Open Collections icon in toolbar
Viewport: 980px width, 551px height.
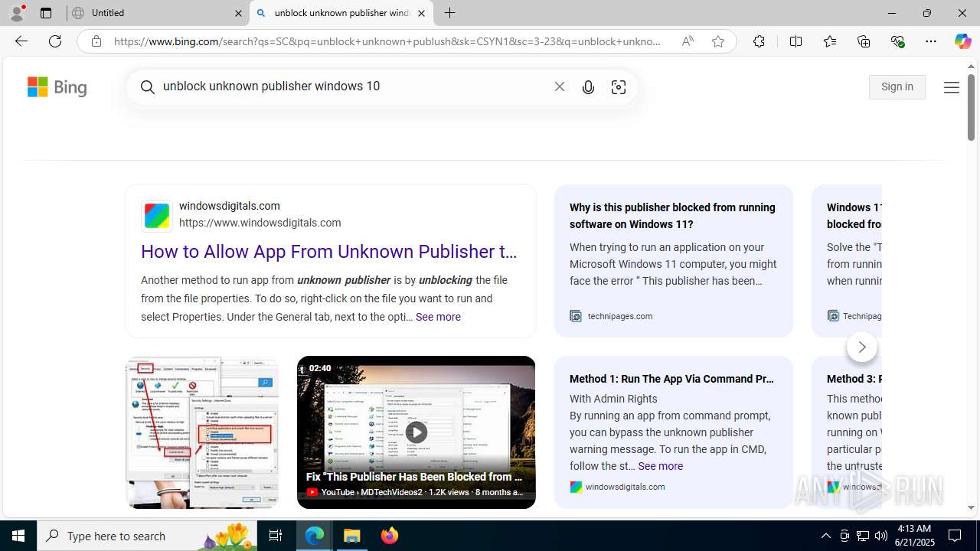864,41
